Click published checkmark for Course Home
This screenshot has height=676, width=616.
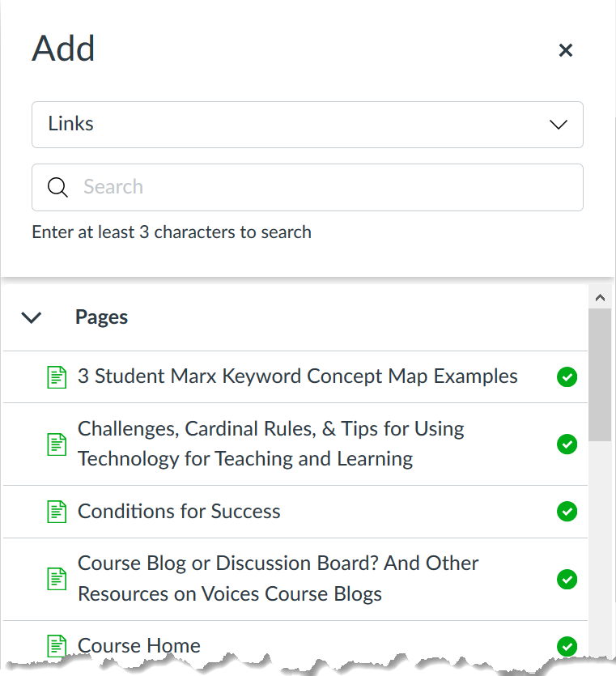pos(567,645)
